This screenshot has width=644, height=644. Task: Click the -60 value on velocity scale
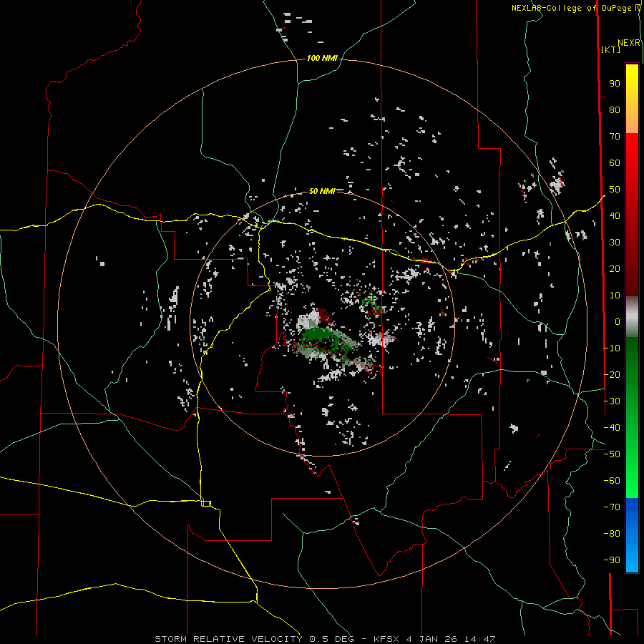(x=612, y=481)
